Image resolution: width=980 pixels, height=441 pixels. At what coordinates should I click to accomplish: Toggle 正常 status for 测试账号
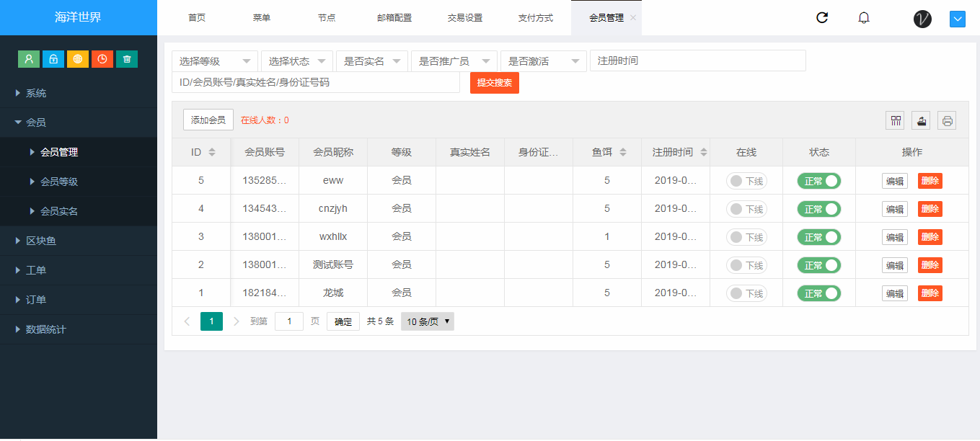click(x=819, y=265)
